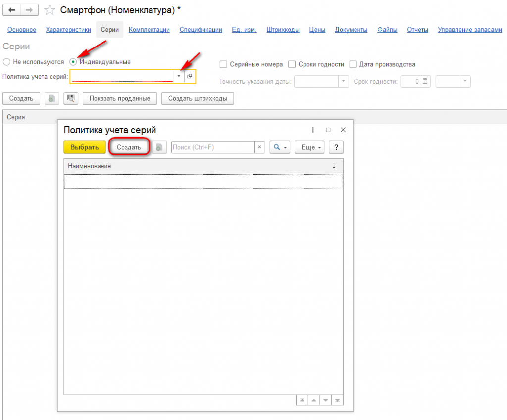Click into the Поиск (Ctrl+F) search field
Screen dimensions: 507x420
[x=213, y=147]
